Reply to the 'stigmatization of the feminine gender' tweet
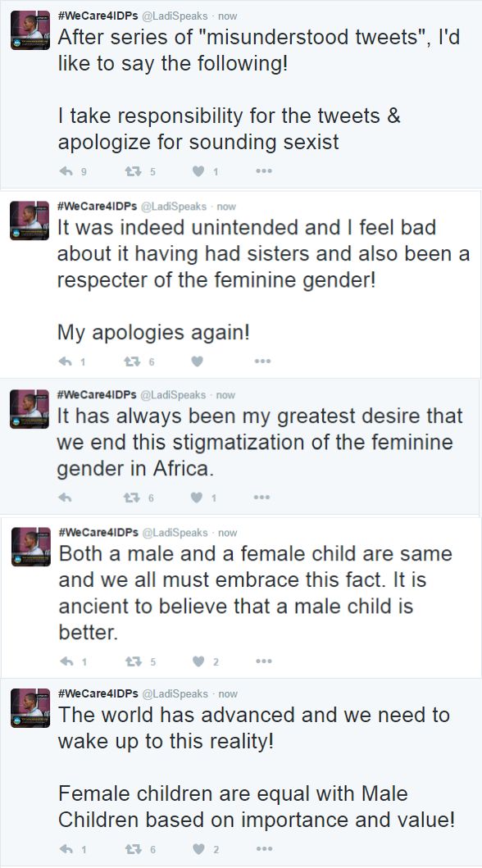482x868 pixels. pyautogui.click(x=65, y=498)
